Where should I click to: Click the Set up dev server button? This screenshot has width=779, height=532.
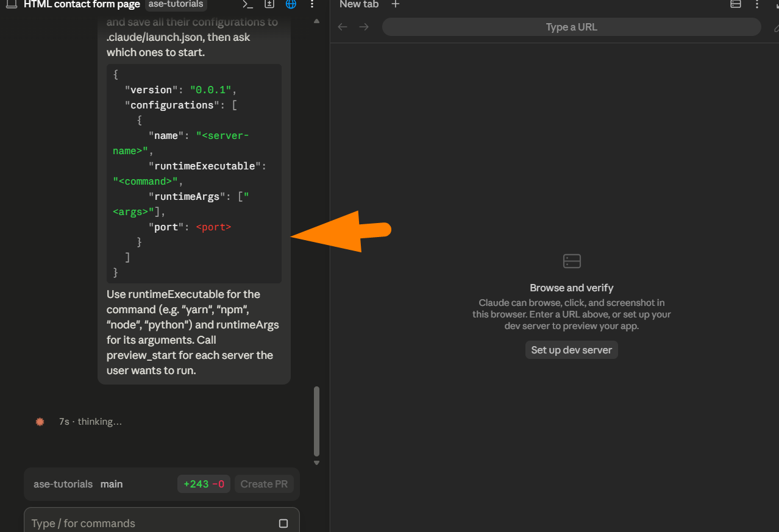click(x=572, y=350)
